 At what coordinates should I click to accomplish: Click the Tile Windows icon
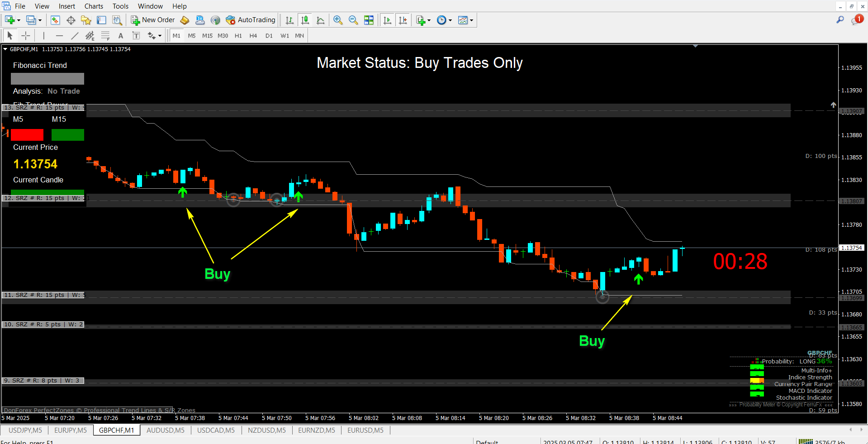coord(369,20)
